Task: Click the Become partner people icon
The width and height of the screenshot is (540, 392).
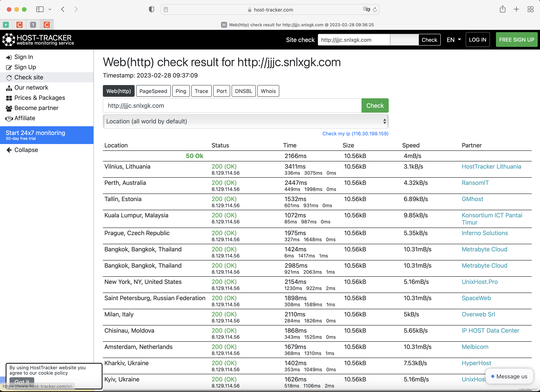Action: (x=9, y=108)
